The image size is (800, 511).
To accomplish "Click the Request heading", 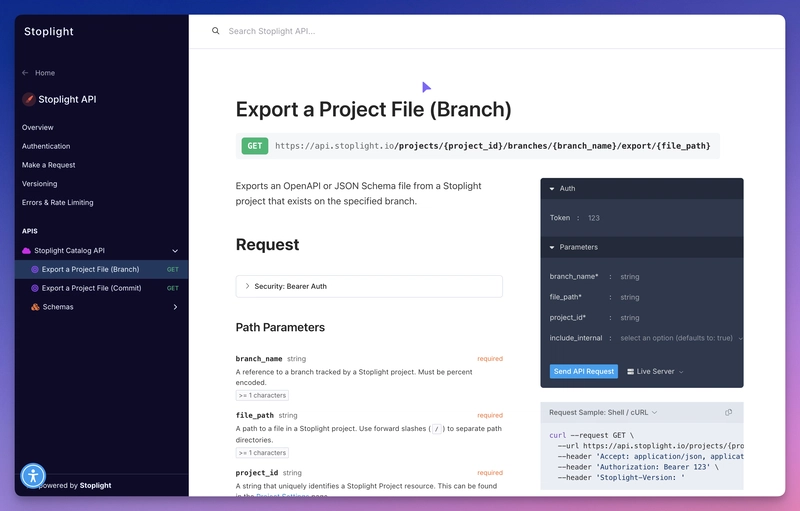I will click(x=267, y=245).
